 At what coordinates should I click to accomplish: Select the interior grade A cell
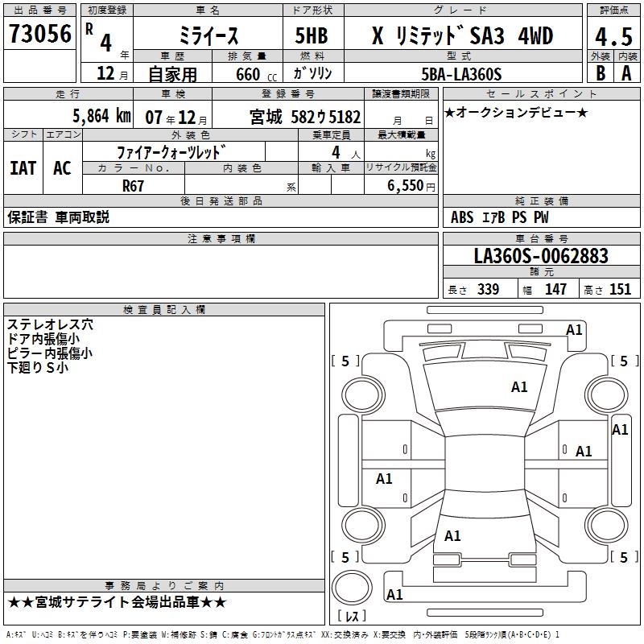click(626, 72)
